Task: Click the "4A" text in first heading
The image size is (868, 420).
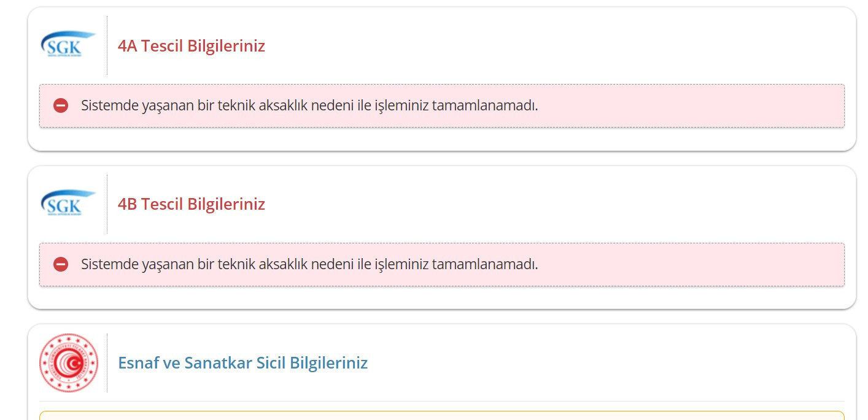Action: click(128, 46)
